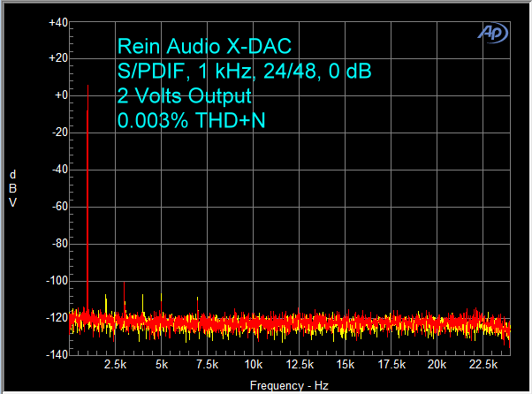Click the "2 Volts Output" annotation
Image resolution: width=532 pixels, height=394 pixels.
tap(185, 96)
